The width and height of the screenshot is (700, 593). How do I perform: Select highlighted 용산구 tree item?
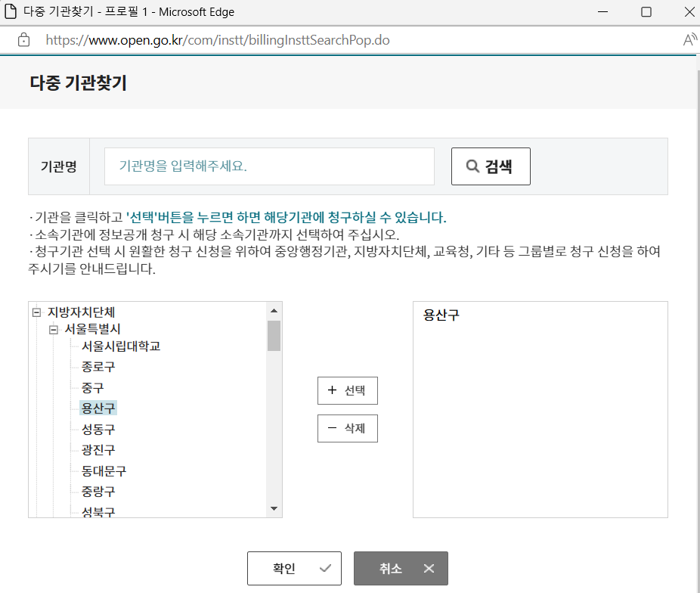click(x=98, y=408)
